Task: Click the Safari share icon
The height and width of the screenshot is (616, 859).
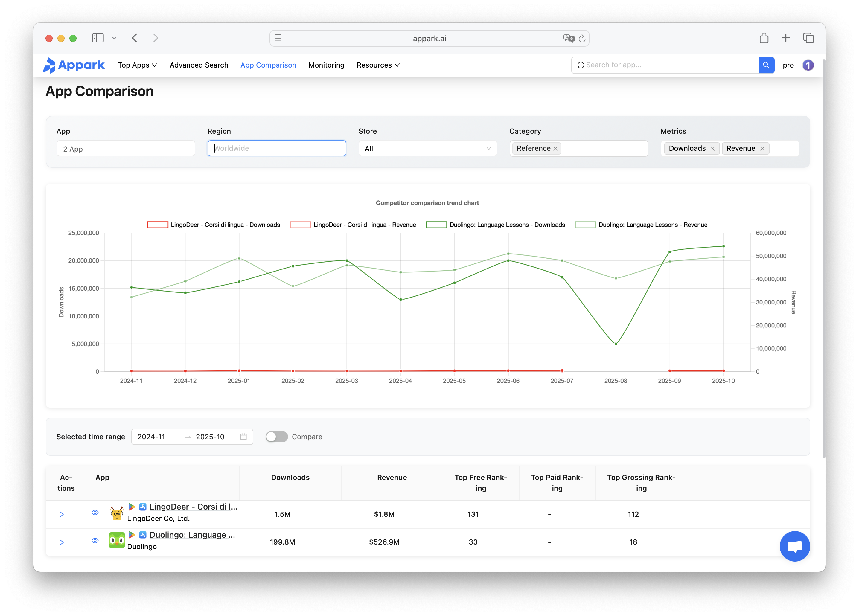Action: [x=764, y=38]
